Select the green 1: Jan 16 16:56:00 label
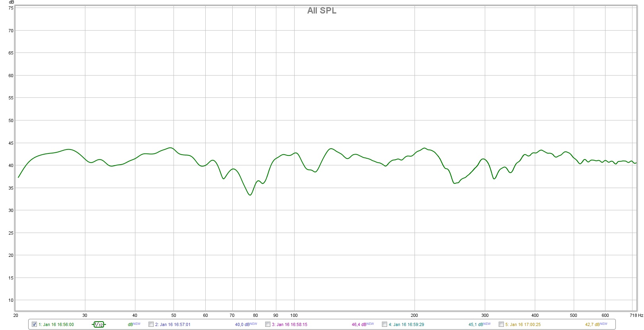Viewport: 644px width, 330px height. click(x=56, y=324)
